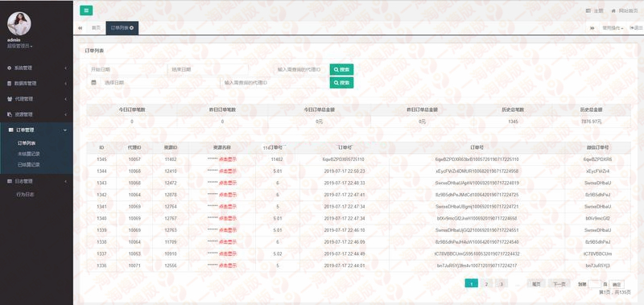The height and width of the screenshot is (305, 644).
Task: Click the 代理ID column header
Action: 134,147
